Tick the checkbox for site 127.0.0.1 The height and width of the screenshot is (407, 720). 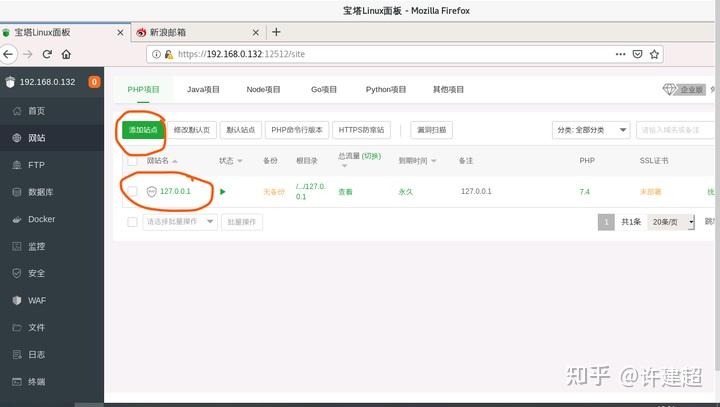pos(132,192)
